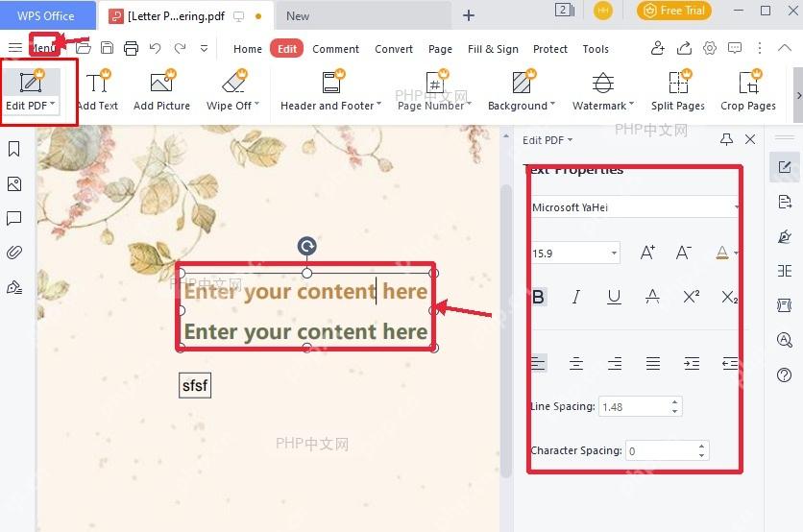
Task: Go to the Page tab
Action: [440, 49]
